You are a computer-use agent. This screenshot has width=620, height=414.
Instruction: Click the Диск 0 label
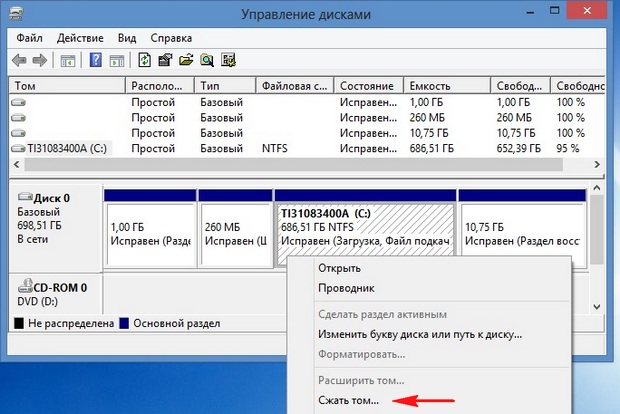[52, 198]
